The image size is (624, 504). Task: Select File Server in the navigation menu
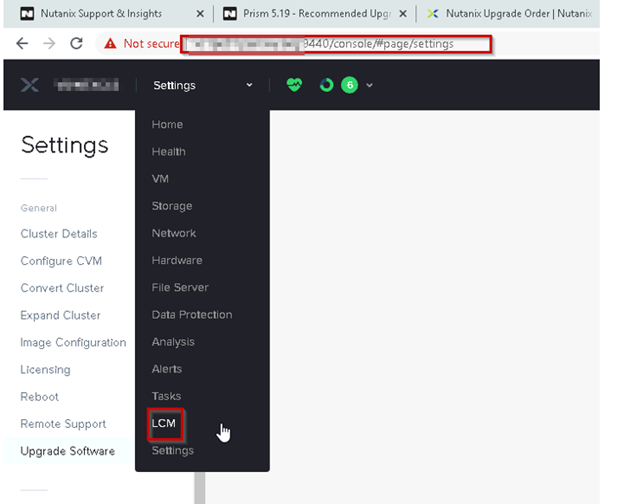tap(180, 287)
